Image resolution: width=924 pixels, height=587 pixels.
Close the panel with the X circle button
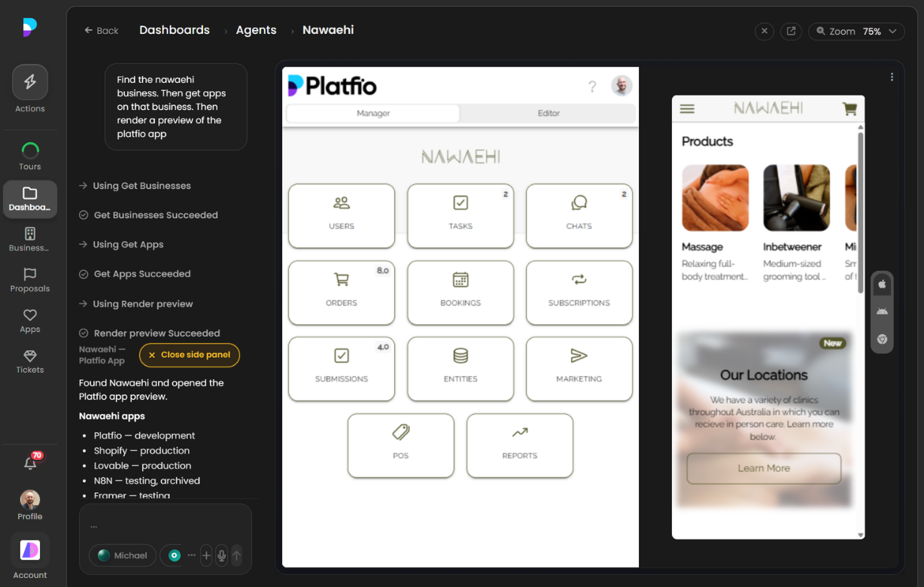[764, 31]
